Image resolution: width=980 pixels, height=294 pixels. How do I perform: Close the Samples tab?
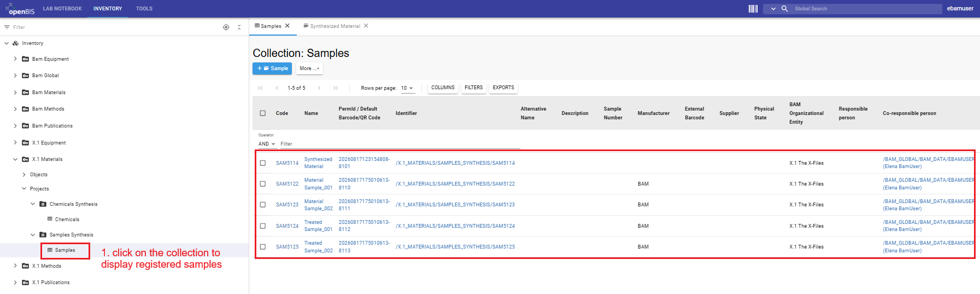coord(287,26)
